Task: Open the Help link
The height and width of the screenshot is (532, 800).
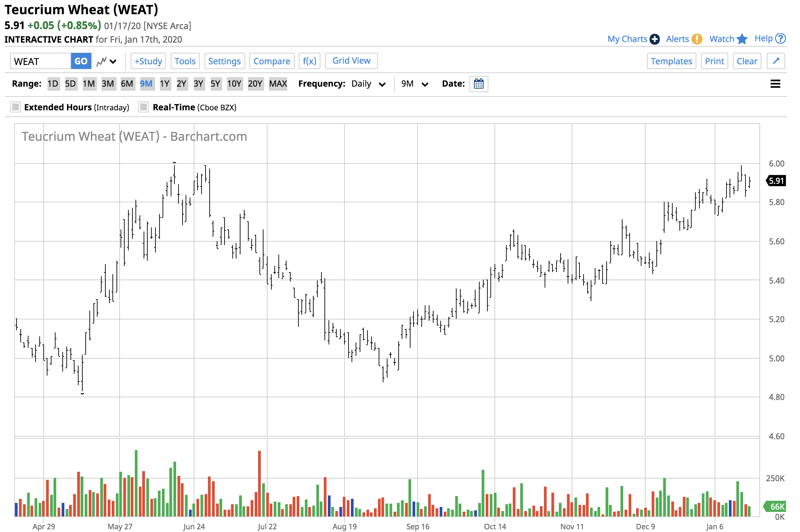Action: (x=763, y=38)
